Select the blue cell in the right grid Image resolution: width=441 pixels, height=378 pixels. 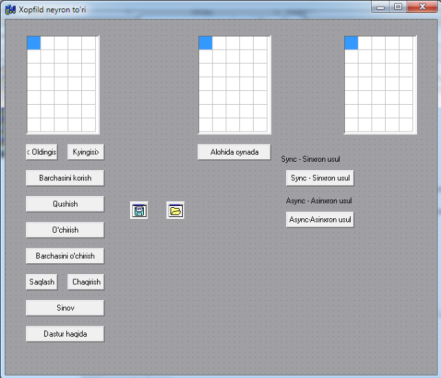351,43
